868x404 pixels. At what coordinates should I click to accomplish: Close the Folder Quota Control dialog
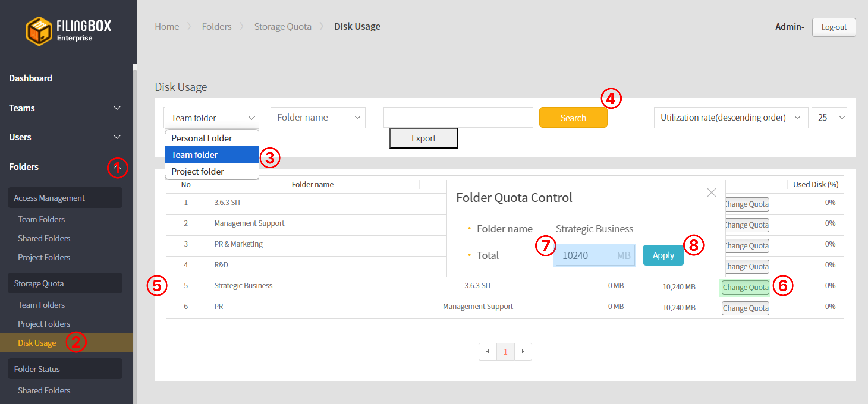tap(711, 192)
